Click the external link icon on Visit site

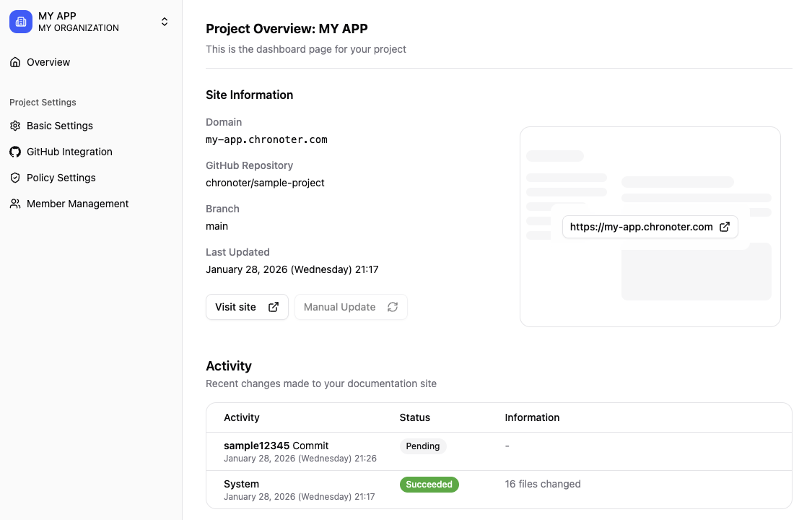pyautogui.click(x=274, y=306)
